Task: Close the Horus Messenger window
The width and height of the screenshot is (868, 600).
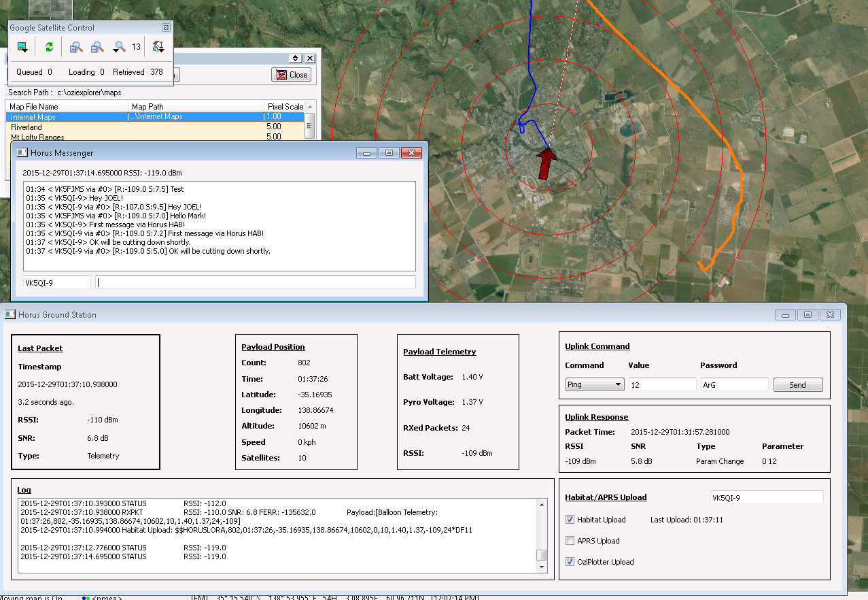Action: (x=411, y=153)
